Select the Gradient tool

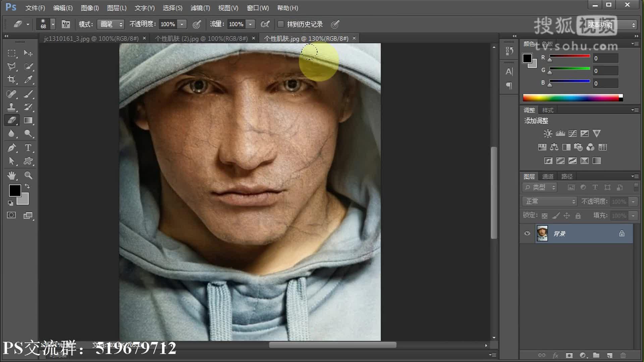pyautogui.click(x=28, y=120)
